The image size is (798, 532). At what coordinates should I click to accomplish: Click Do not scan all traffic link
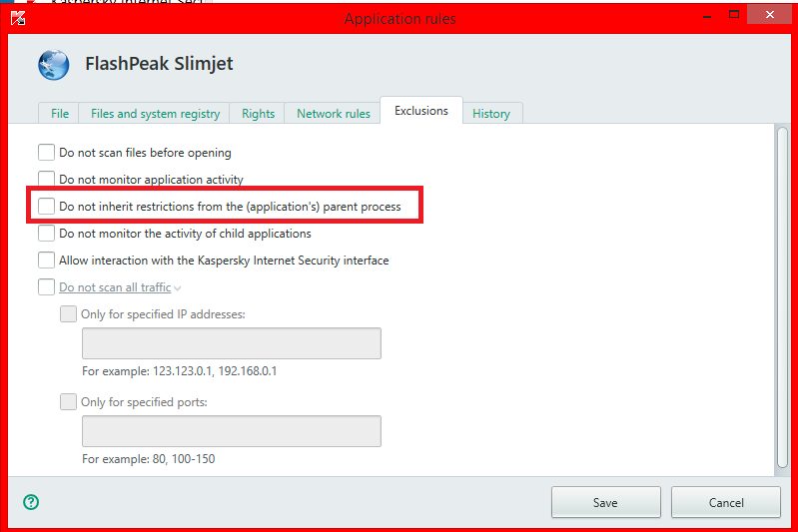point(115,287)
